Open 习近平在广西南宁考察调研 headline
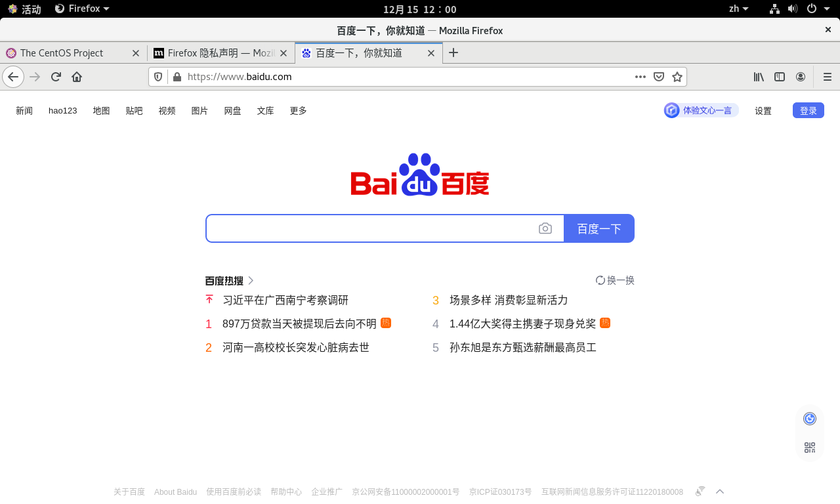The height and width of the screenshot is (504, 840). pos(285,300)
